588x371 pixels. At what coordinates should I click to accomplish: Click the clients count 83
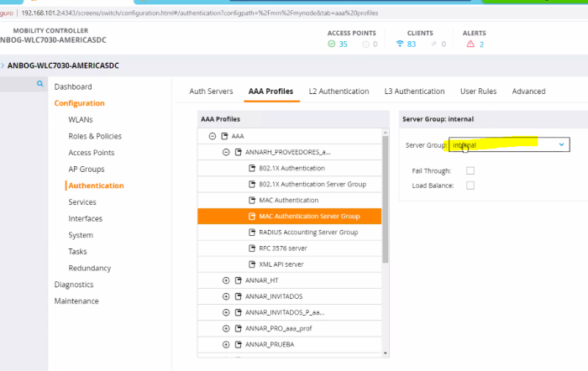click(412, 44)
